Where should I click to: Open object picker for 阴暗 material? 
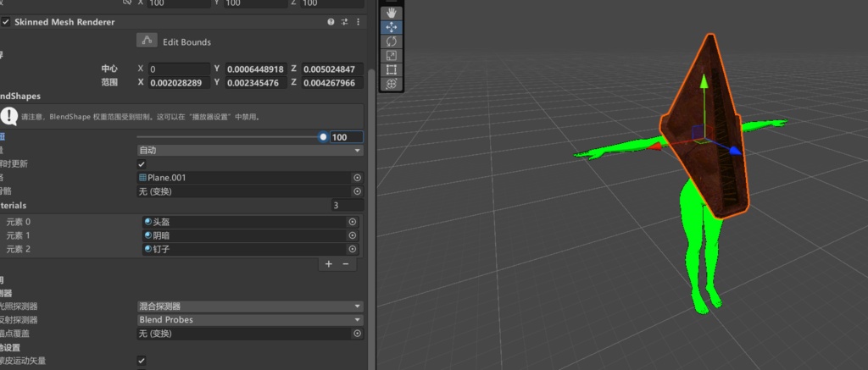pyautogui.click(x=352, y=235)
